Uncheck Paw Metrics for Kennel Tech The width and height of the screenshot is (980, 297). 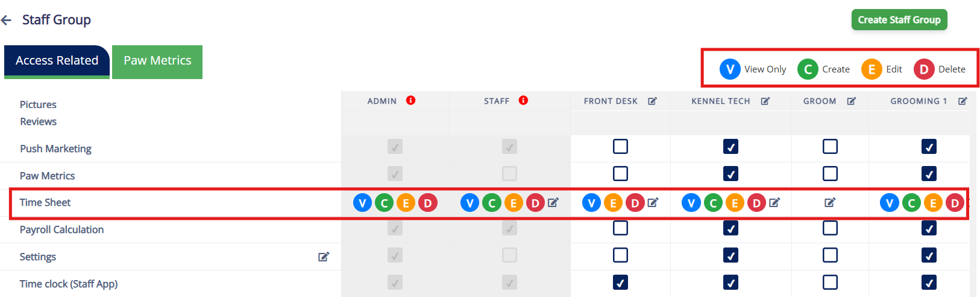(x=730, y=174)
